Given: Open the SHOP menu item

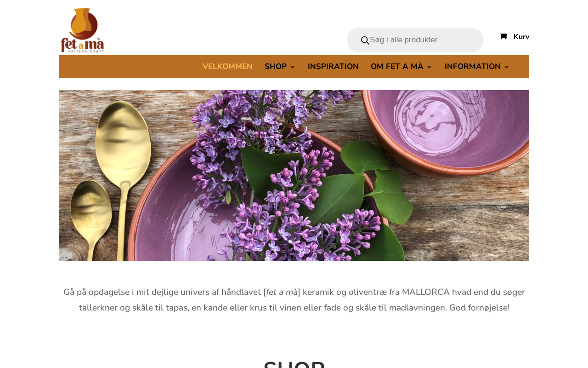Looking at the screenshot, I should tap(276, 67).
